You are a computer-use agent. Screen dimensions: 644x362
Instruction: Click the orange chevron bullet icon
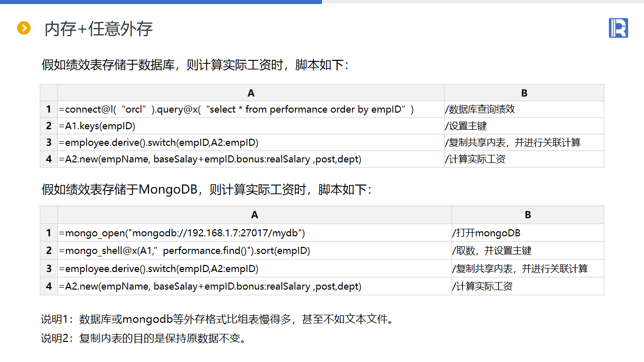tap(24, 28)
